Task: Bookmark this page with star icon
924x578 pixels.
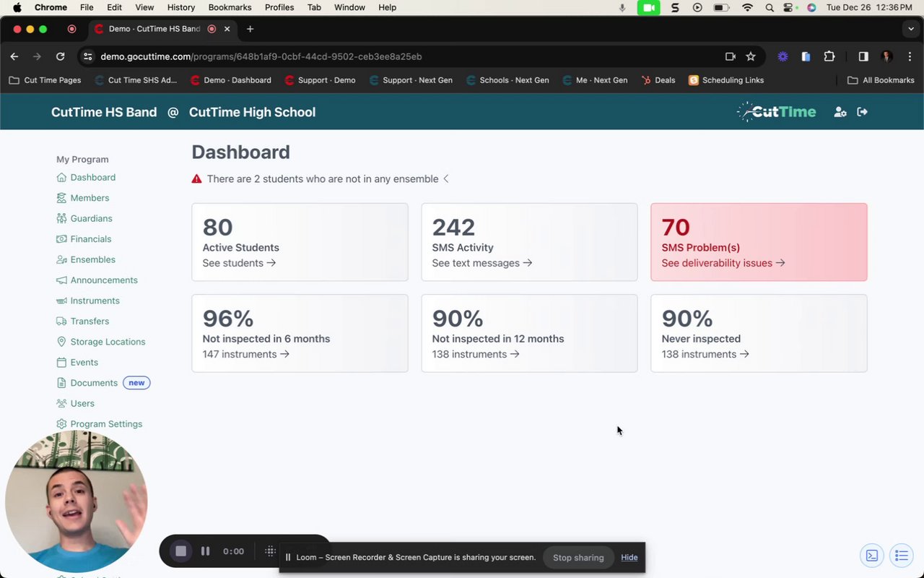Action: click(751, 56)
